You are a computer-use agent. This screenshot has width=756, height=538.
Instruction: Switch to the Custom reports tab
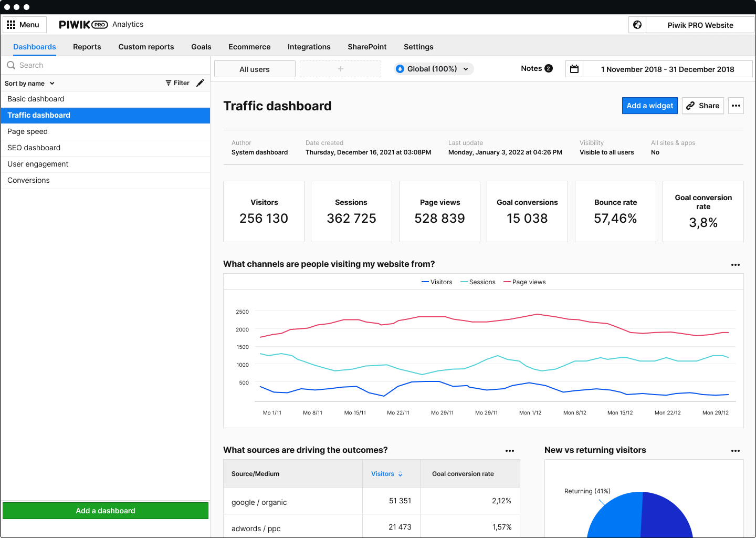146,47
